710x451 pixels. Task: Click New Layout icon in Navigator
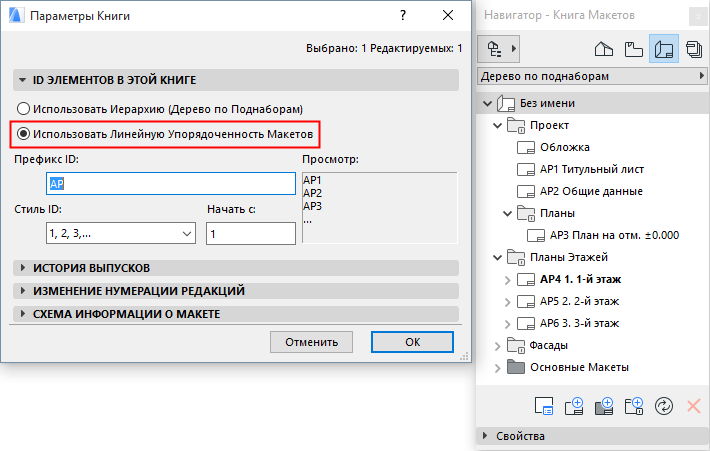point(574,406)
